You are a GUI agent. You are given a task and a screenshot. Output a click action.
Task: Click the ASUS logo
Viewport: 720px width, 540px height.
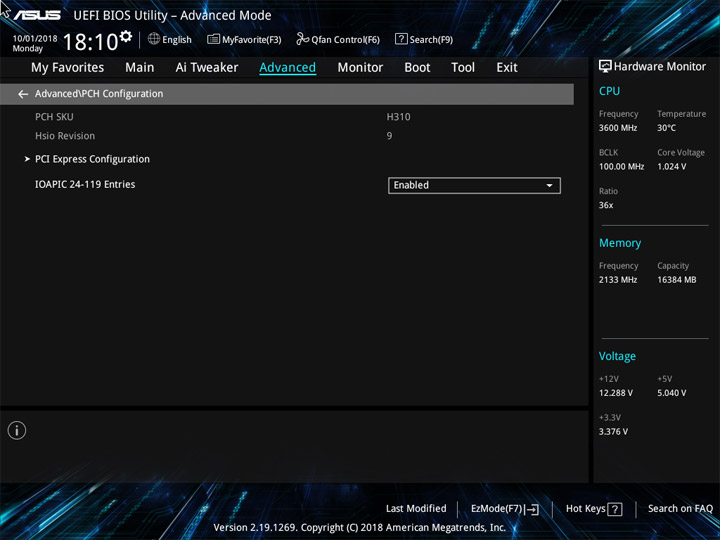(x=37, y=15)
